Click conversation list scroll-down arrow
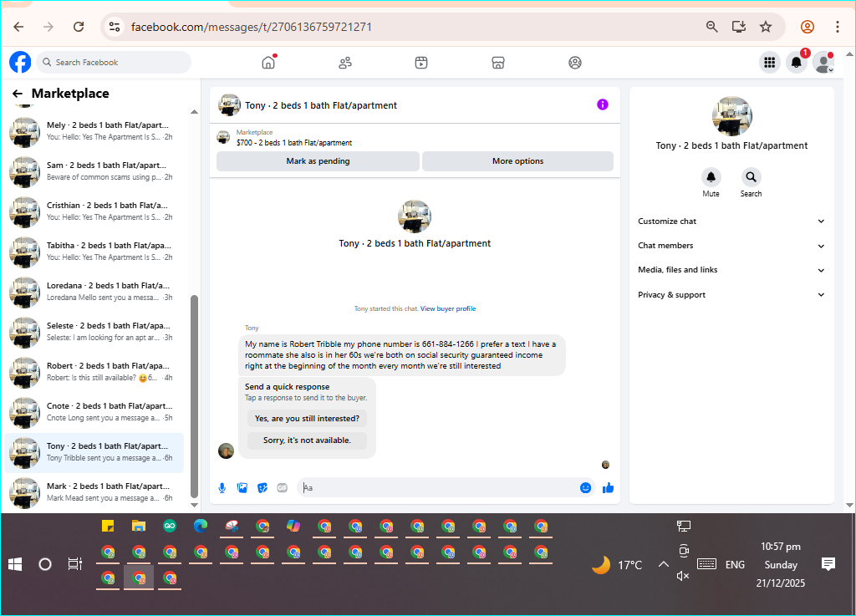Image resolution: width=856 pixels, height=616 pixels. pos(194,505)
